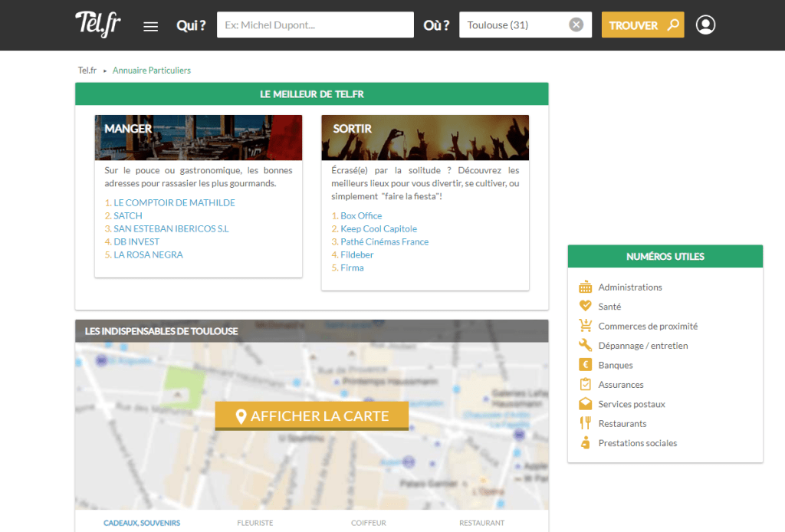Switch to the CADEAUX, SOUVENIRS tab
The width and height of the screenshot is (785, 532).
(142, 523)
